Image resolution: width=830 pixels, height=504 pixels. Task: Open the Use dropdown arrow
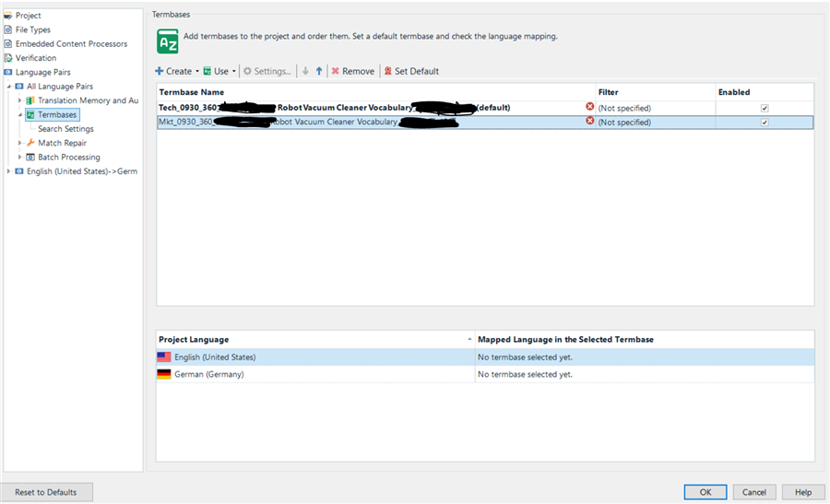(x=234, y=71)
